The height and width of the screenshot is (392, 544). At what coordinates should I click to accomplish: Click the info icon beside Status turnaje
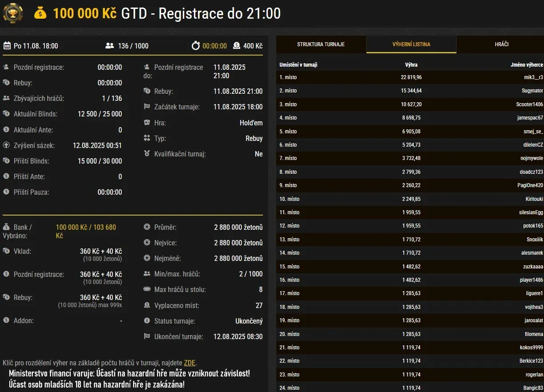(x=147, y=321)
